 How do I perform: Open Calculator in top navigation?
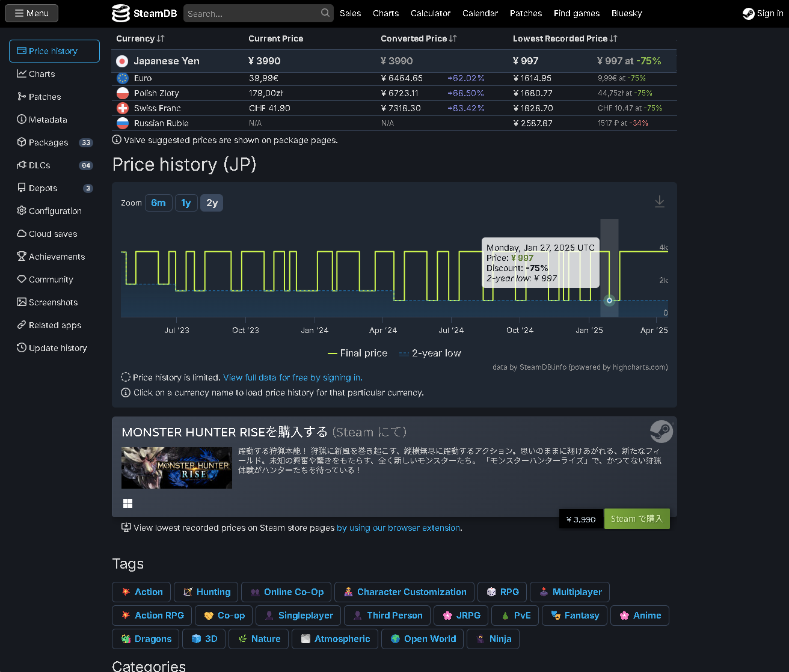coord(431,13)
